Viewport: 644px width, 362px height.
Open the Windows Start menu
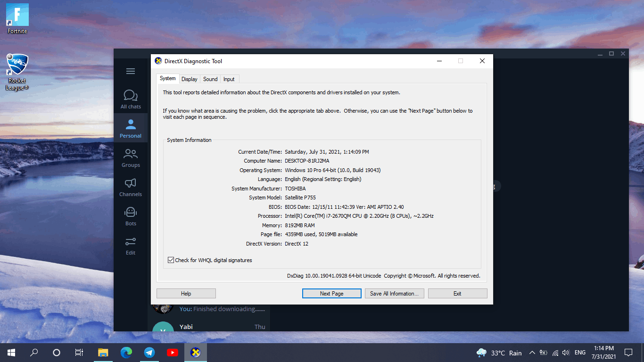(x=11, y=352)
